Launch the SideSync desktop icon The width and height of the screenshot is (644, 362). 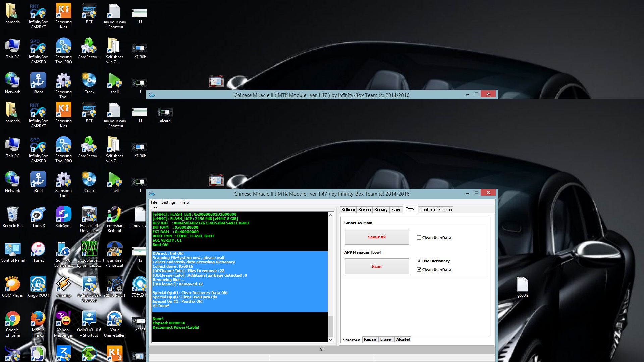pyautogui.click(x=63, y=217)
